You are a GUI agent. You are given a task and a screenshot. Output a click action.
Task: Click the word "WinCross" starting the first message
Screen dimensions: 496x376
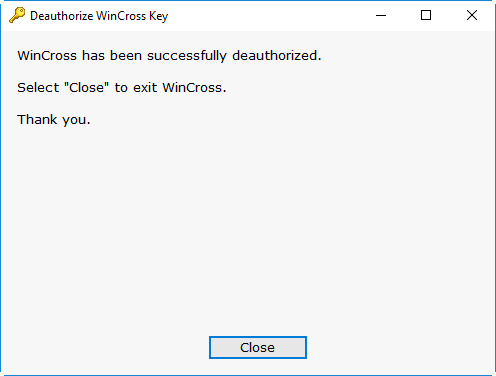click(x=47, y=56)
